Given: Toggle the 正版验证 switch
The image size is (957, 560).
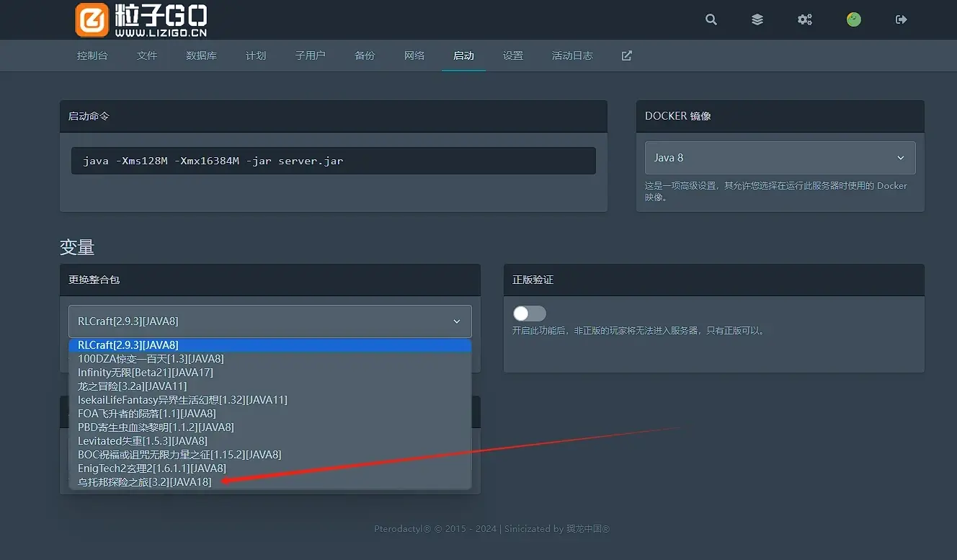Looking at the screenshot, I should click(530, 314).
